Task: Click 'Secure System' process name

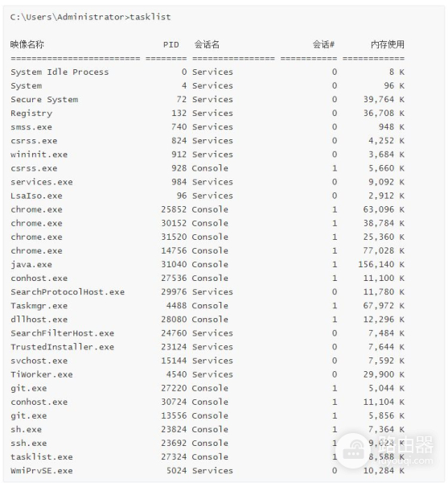Action: [x=44, y=100]
